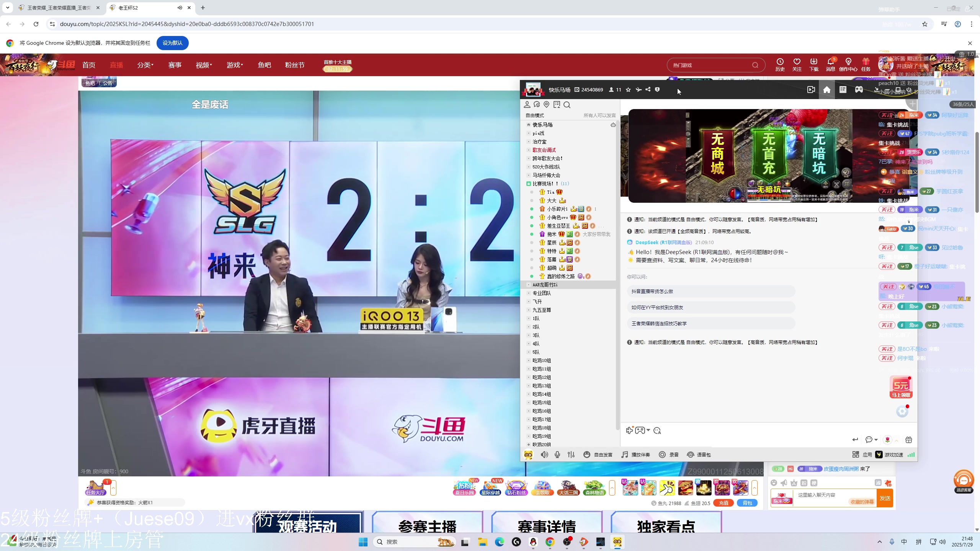The image size is (980, 551).
Task: Click 5元 马上领取 coupon
Action: (901, 388)
